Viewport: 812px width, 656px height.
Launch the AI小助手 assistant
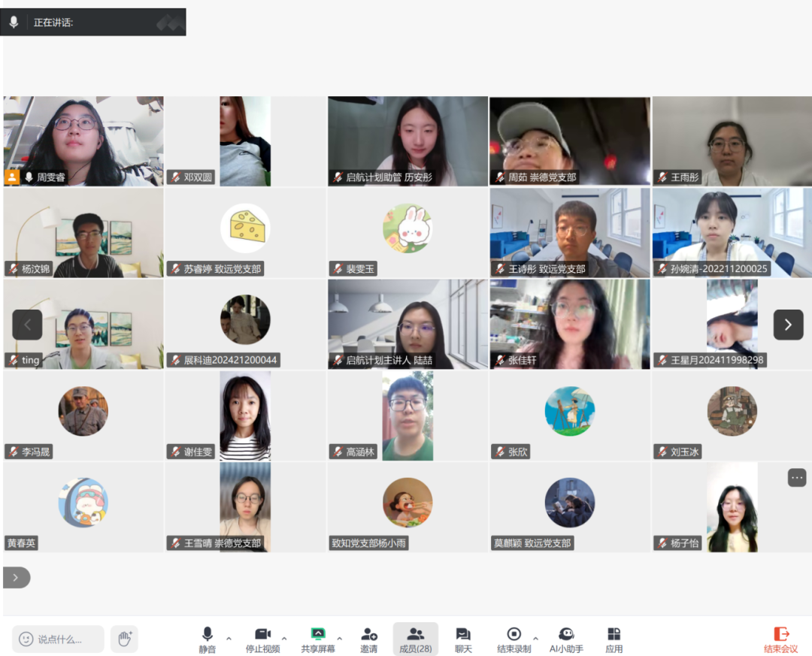566,639
